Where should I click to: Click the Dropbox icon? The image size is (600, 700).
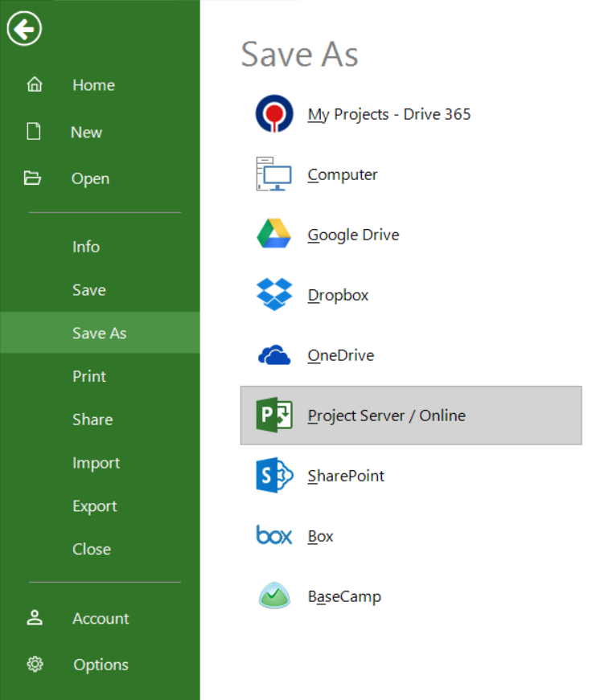(273, 294)
